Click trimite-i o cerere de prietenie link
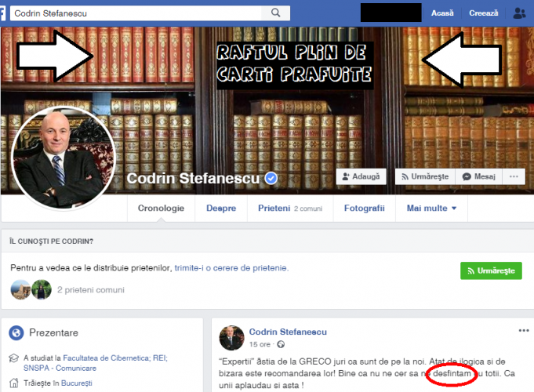 [x=231, y=268]
